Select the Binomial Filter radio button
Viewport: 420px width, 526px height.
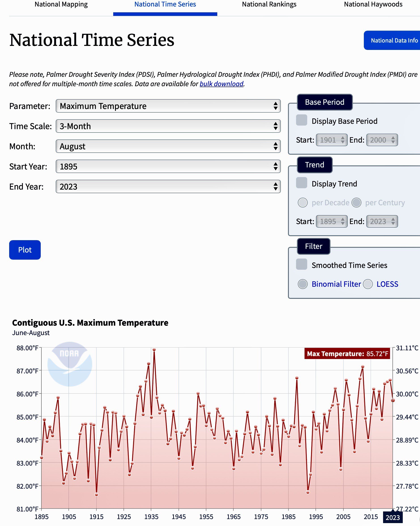click(303, 284)
